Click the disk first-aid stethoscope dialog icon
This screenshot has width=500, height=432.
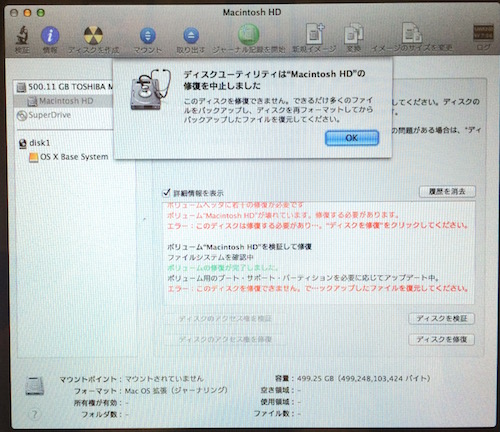150,89
